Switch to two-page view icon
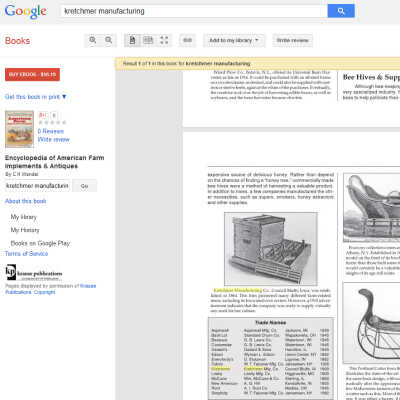 pos(148,40)
